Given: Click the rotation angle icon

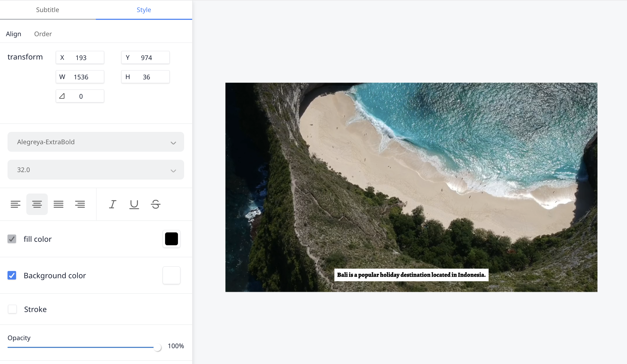Looking at the screenshot, I should click(62, 96).
